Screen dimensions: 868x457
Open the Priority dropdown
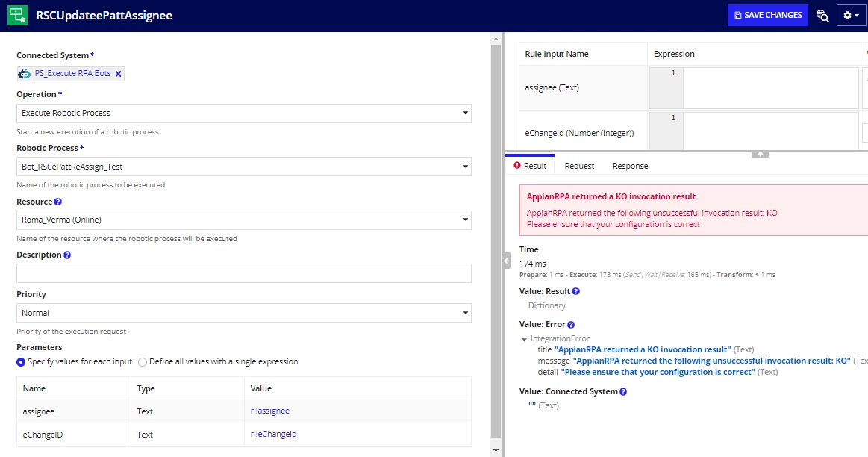point(243,313)
